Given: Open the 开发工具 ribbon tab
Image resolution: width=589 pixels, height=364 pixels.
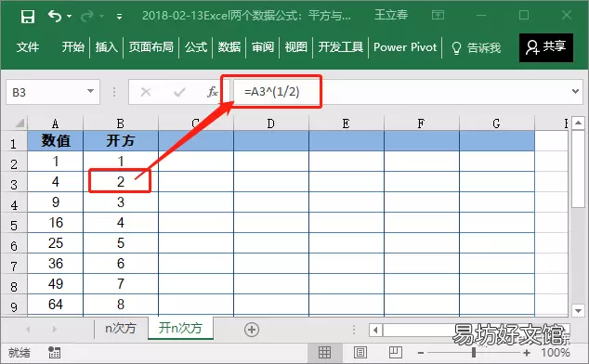Looking at the screenshot, I should [341, 47].
